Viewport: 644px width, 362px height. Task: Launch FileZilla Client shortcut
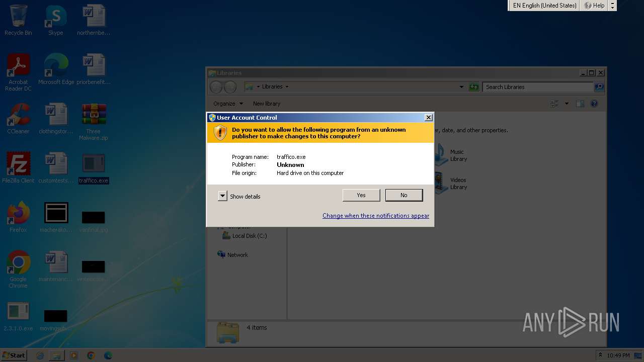pyautogui.click(x=18, y=168)
